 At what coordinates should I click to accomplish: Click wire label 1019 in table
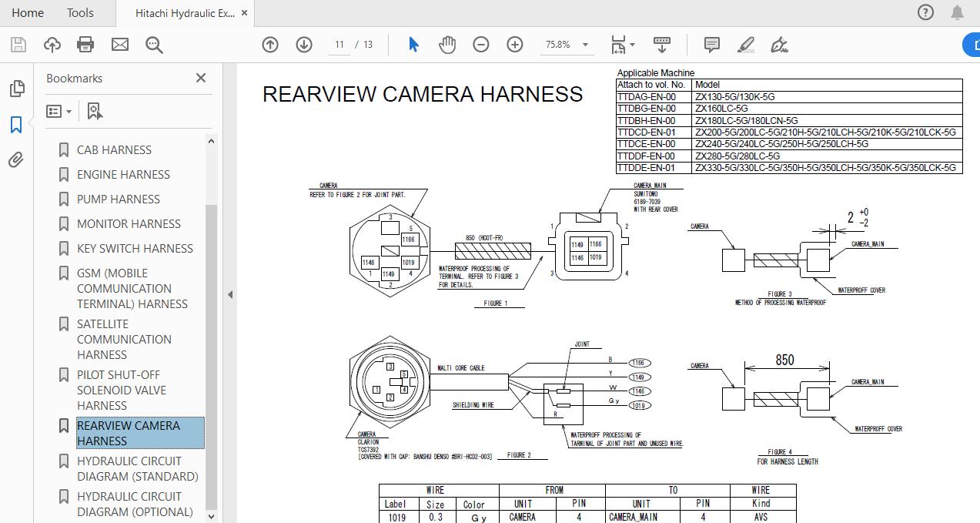click(x=396, y=518)
